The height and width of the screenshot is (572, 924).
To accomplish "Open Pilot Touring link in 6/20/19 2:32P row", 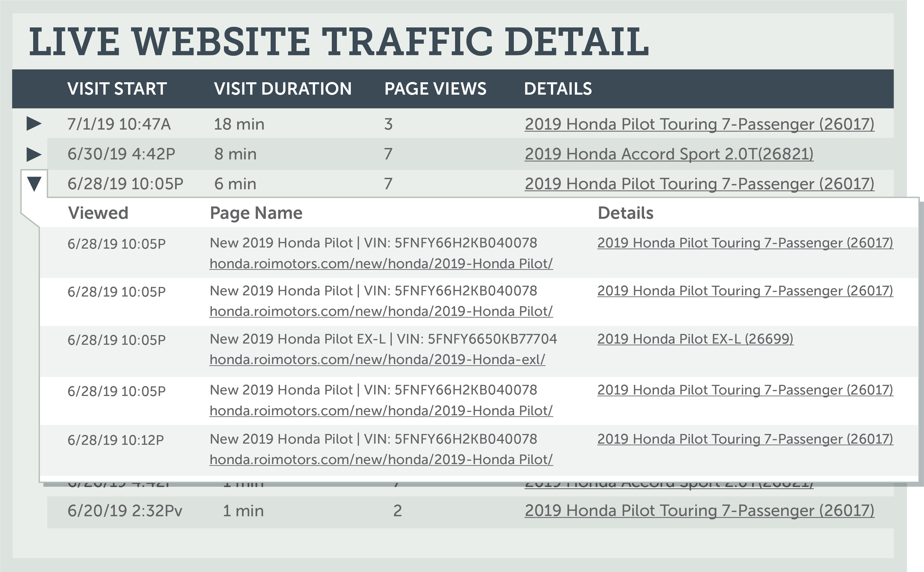I will 699,511.
